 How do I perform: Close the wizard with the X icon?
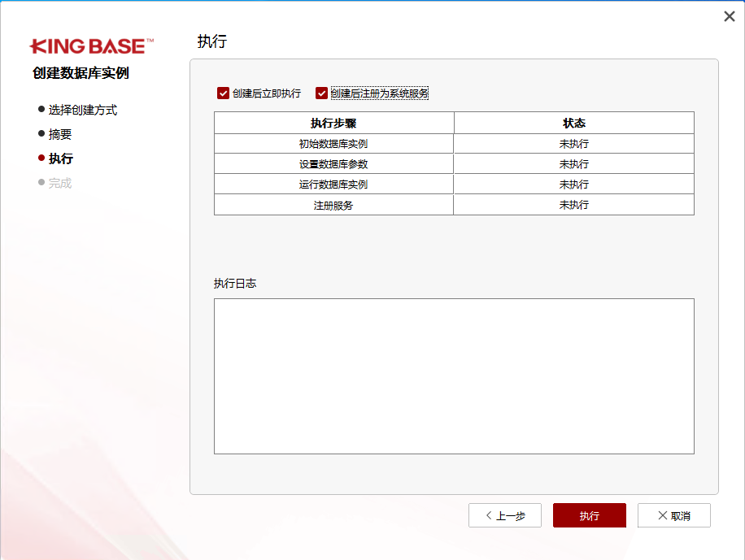point(730,16)
